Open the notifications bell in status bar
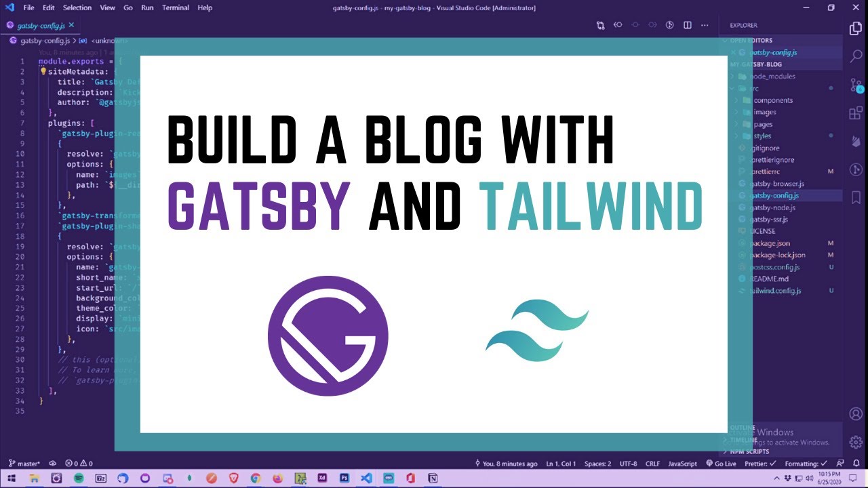The height and width of the screenshot is (488, 868). coord(857,464)
